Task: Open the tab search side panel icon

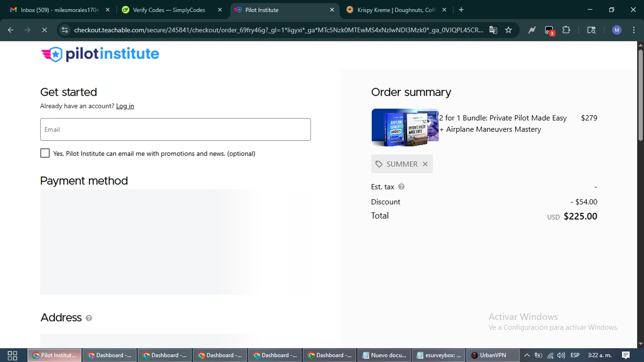Action: pos(591,30)
